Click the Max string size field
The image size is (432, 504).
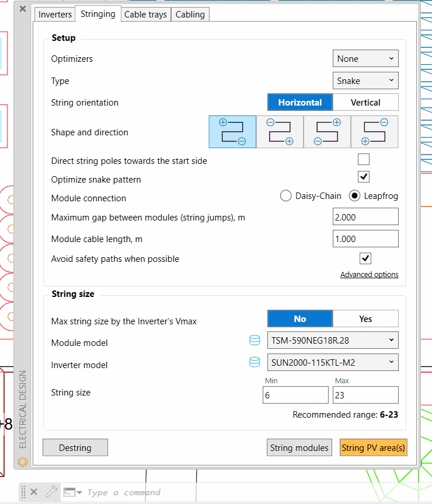(365, 395)
